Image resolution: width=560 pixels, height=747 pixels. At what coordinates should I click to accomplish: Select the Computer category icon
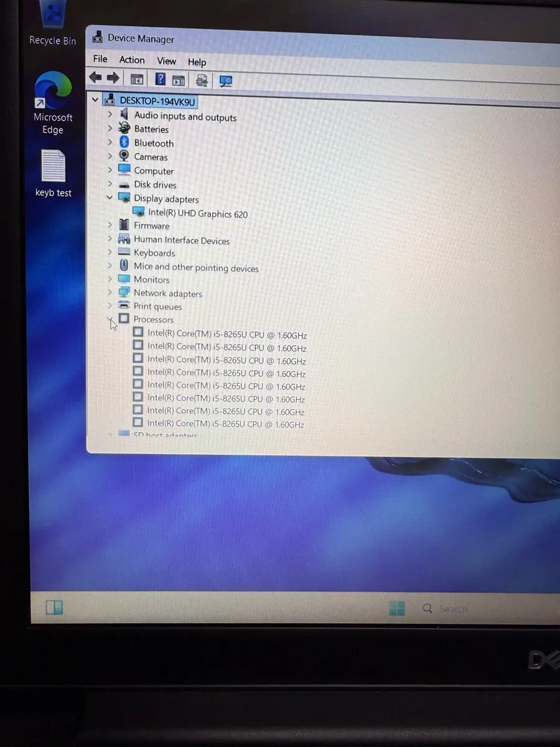point(124,170)
